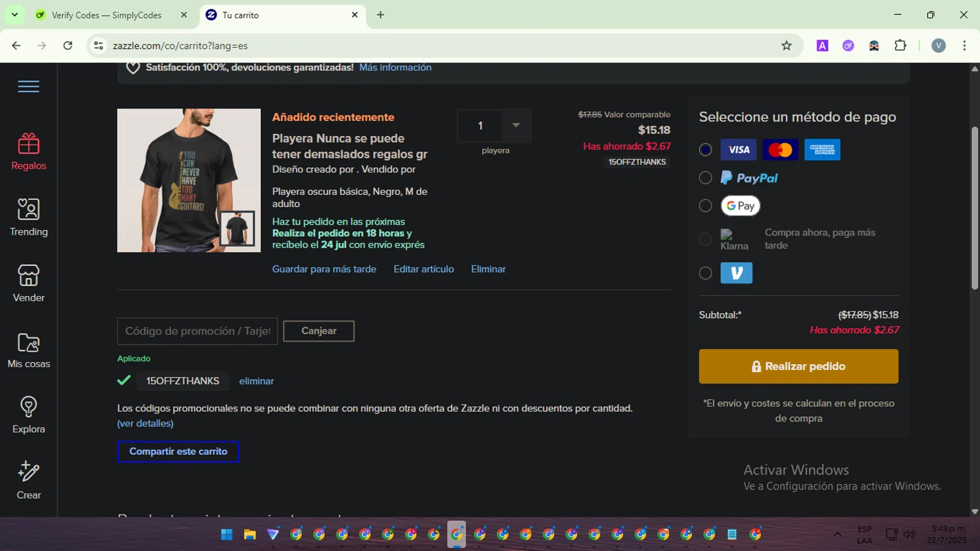The height and width of the screenshot is (551, 980).
Task: Focus the promo code input field
Action: click(x=197, y=331)
